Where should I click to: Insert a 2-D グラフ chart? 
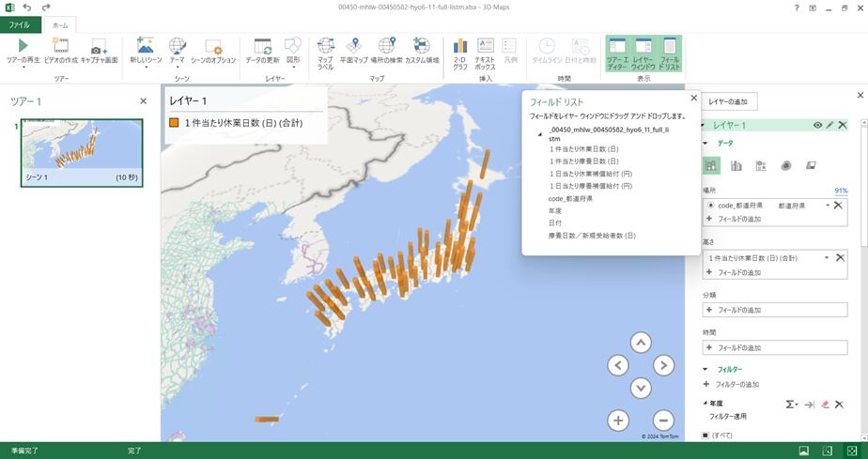pos(460,46)
